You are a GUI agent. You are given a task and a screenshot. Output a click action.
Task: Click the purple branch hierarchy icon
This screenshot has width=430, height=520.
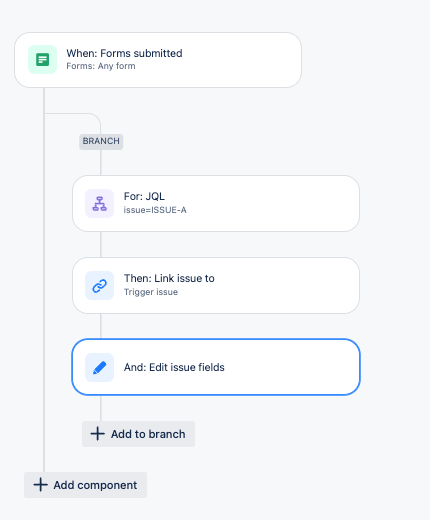[99, 203]
